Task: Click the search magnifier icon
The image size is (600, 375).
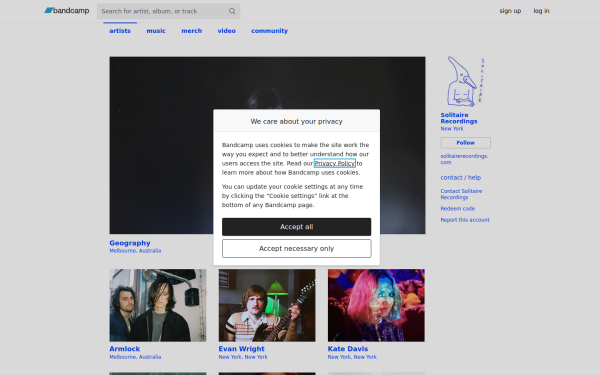Action: 232,11
